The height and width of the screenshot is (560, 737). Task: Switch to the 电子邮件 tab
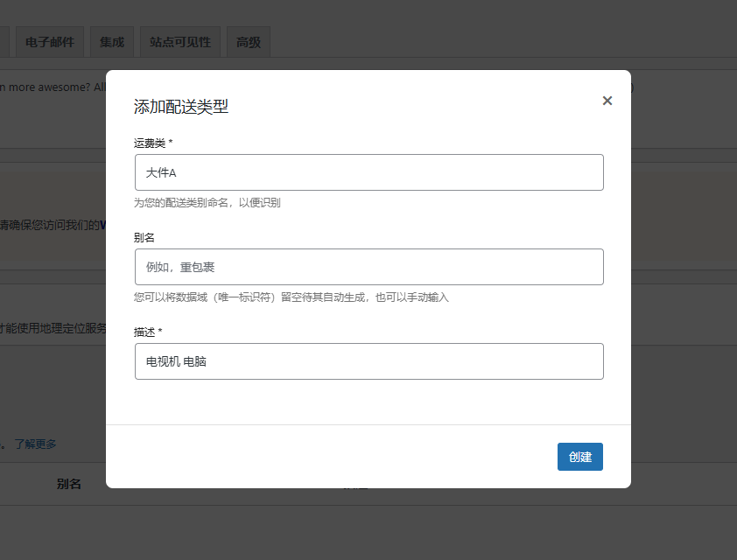tap(49, 41)
